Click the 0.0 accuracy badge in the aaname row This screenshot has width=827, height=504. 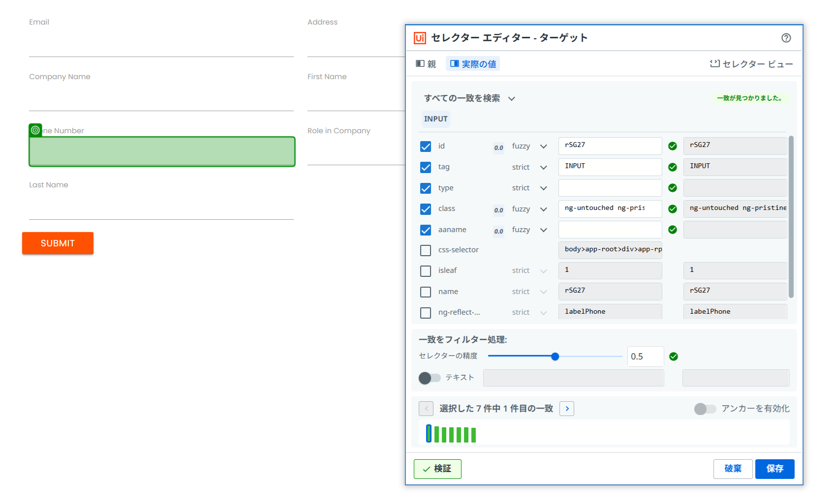499,231
